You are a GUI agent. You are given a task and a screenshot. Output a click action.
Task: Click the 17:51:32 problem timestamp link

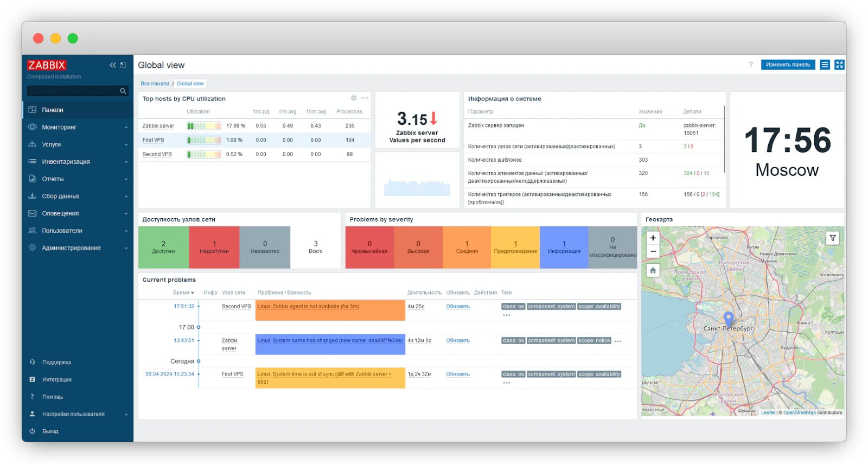tap(184, 307)
